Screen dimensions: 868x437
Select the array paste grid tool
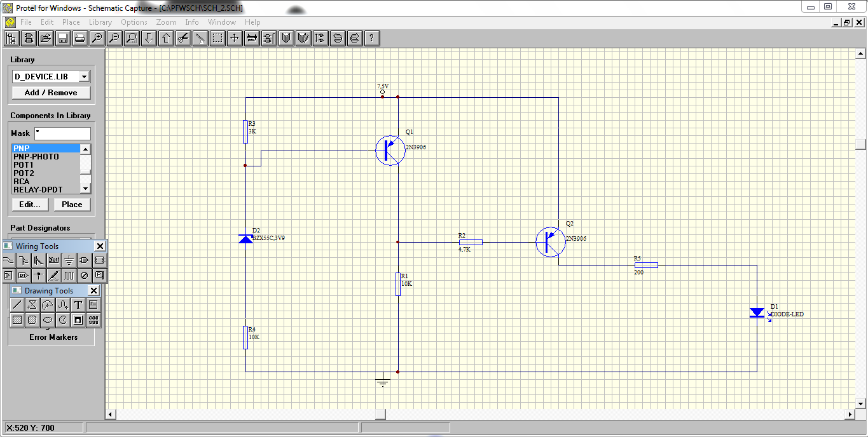point(93,320)
